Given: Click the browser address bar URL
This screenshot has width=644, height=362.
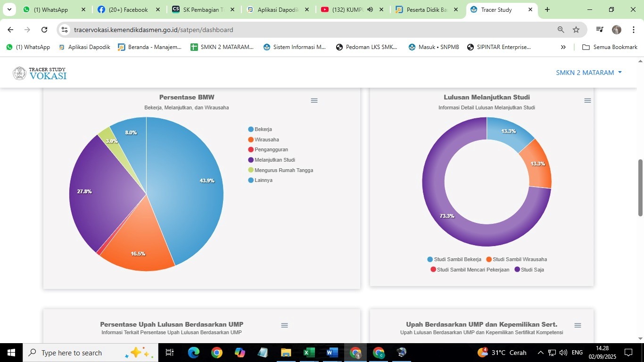Looking at the screenshot, I should 153,30.
